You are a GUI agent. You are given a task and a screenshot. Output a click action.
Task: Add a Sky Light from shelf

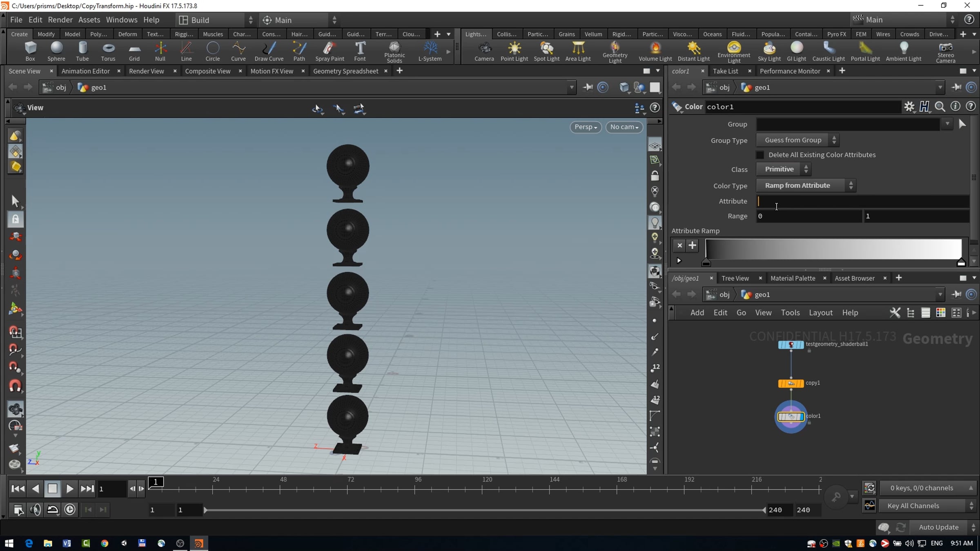point(769,51)
